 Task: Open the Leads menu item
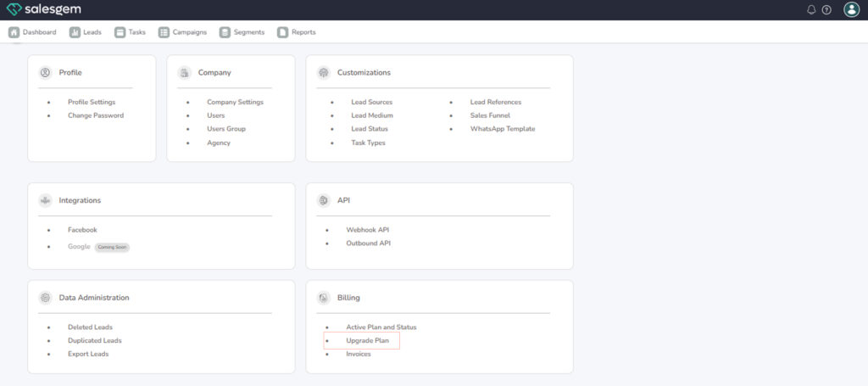coord(86,32)
